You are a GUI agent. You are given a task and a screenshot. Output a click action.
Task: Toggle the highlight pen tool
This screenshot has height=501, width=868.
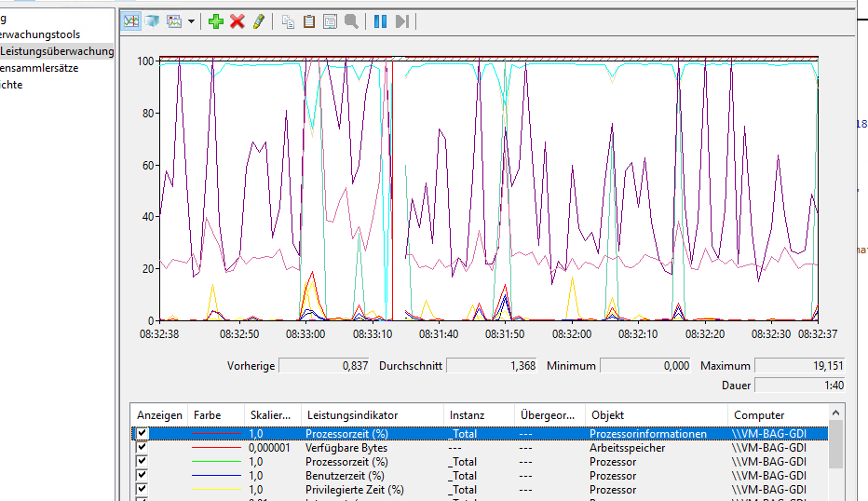(259, 21)
